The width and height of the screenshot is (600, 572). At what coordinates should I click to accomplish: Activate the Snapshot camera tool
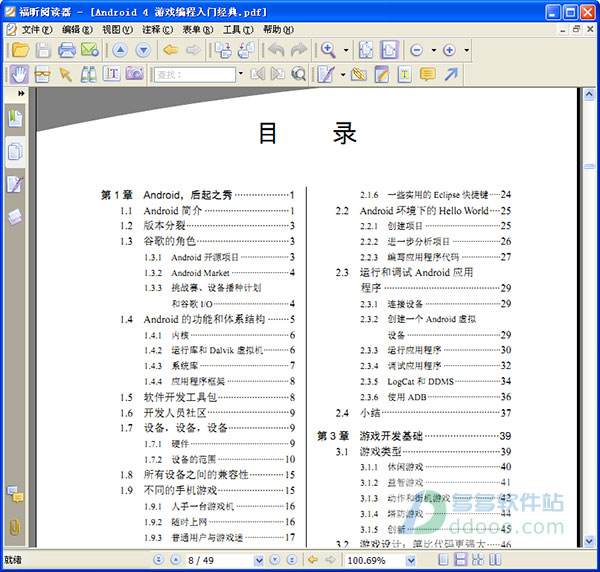pos(135,73)
